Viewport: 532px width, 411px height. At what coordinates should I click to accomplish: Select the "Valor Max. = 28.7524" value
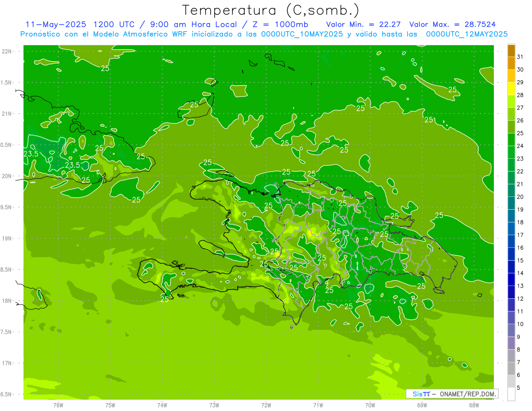point(452,24)
